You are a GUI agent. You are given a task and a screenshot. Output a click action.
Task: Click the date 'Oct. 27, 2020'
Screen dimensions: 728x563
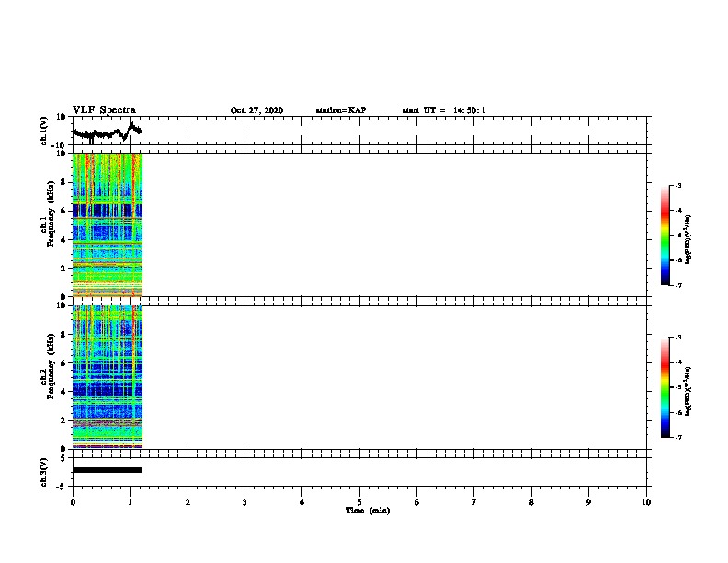click(x=256, y=110)
